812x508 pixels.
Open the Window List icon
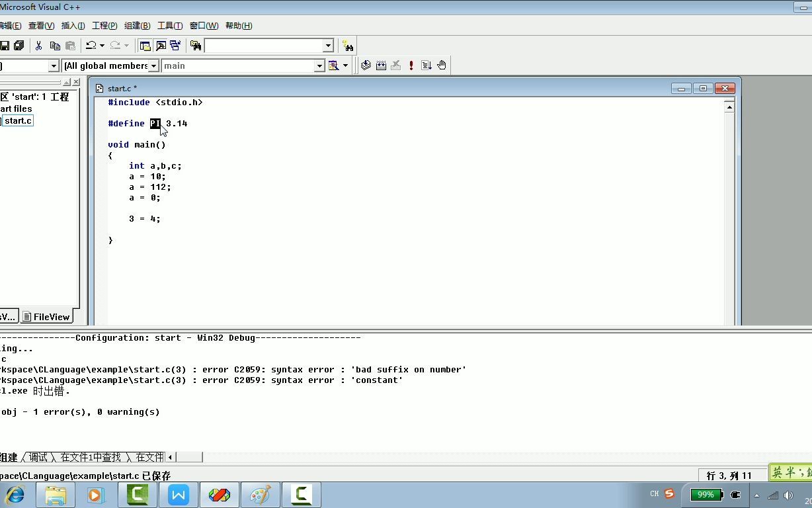pos(175,46)
